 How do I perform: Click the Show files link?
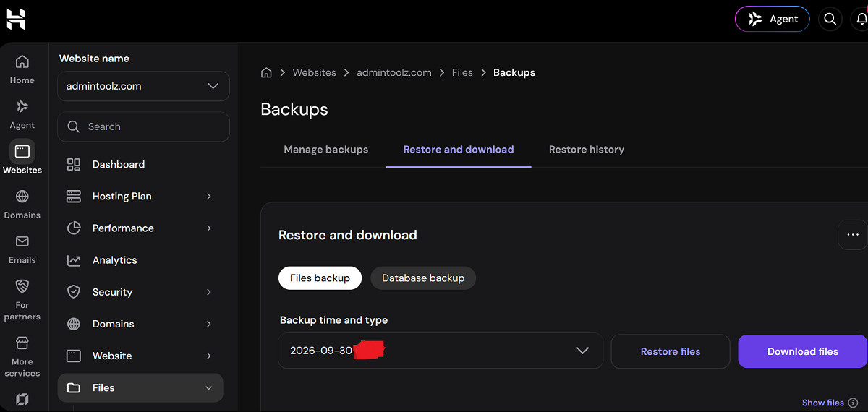click(x=823, y=403)
